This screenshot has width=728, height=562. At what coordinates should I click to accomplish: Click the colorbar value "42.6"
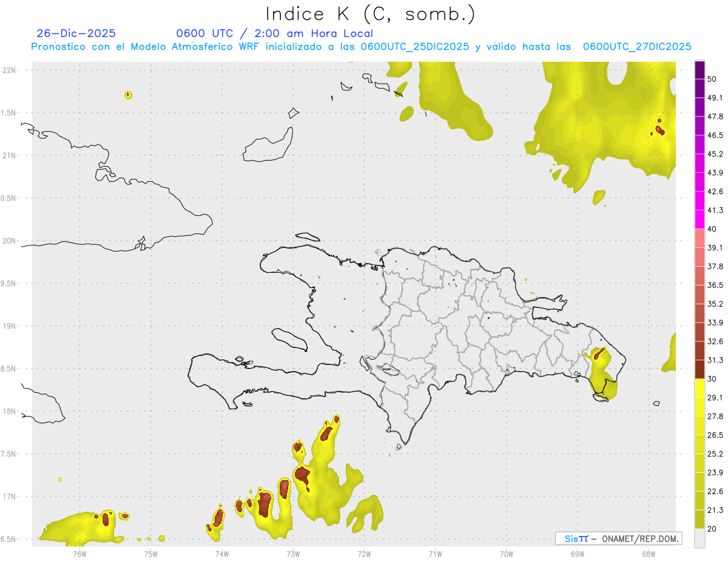(x=715, y=192)
